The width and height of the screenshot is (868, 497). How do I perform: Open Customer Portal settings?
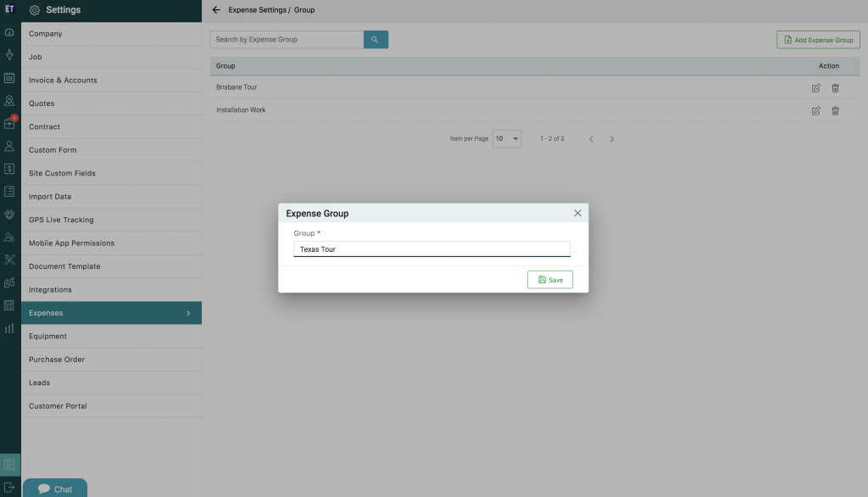tap(111, 406)
